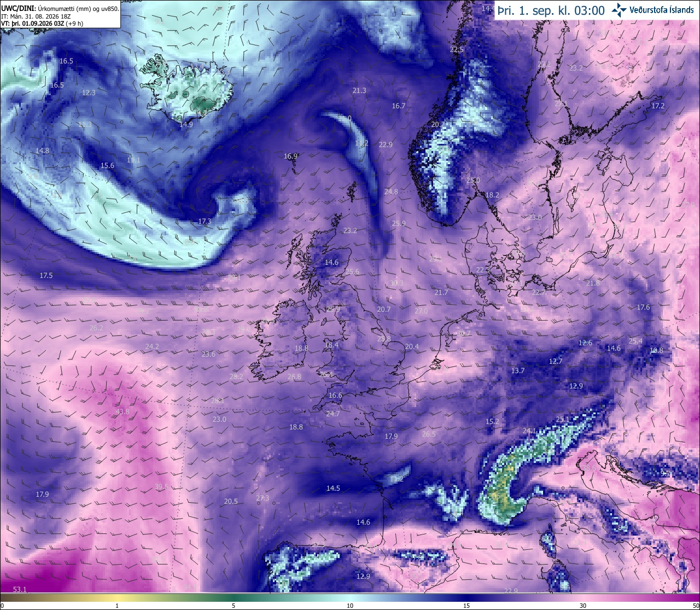Click the 30 tick on color scale
The image size is (700, 610).
click(583, 606)
